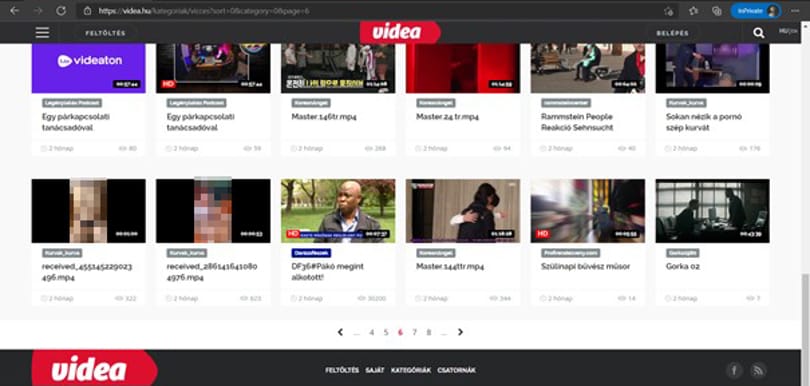Viewport: 810px width, 386px height.
Task: Open browser settings three-dot menu
Action: tap(795, 11)
